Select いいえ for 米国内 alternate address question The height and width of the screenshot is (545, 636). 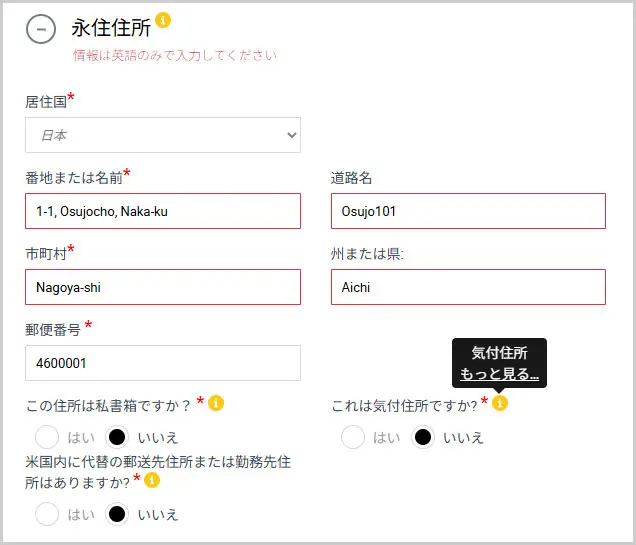tap(117, 514)
